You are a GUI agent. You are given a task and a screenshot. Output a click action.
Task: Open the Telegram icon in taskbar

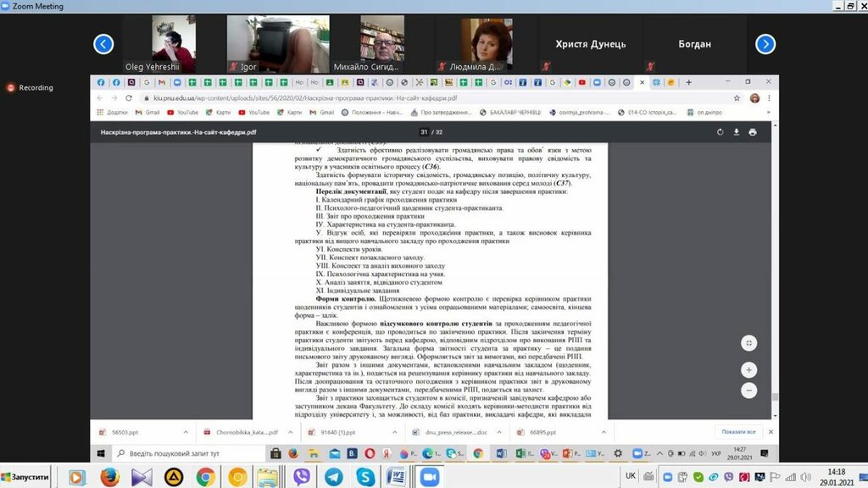tap(333, 477)
